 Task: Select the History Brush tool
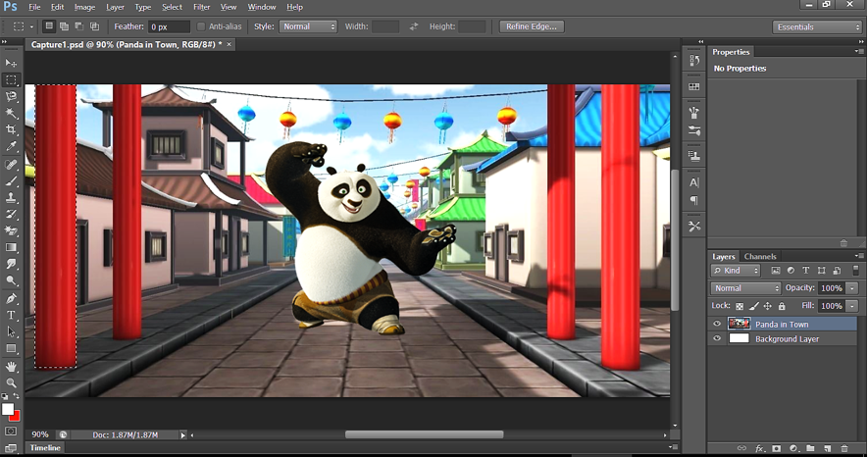(x=11, y=214)
